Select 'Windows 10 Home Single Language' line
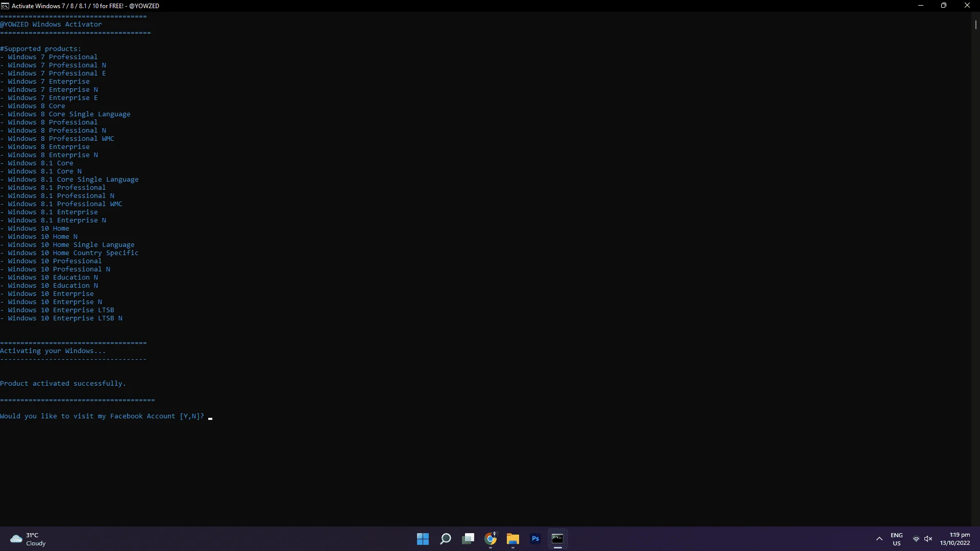 (67, 245)
